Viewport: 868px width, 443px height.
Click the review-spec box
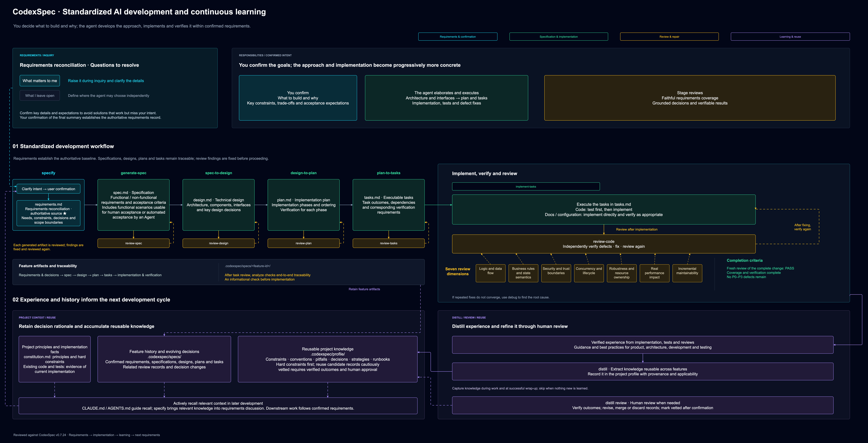[133, 243]
